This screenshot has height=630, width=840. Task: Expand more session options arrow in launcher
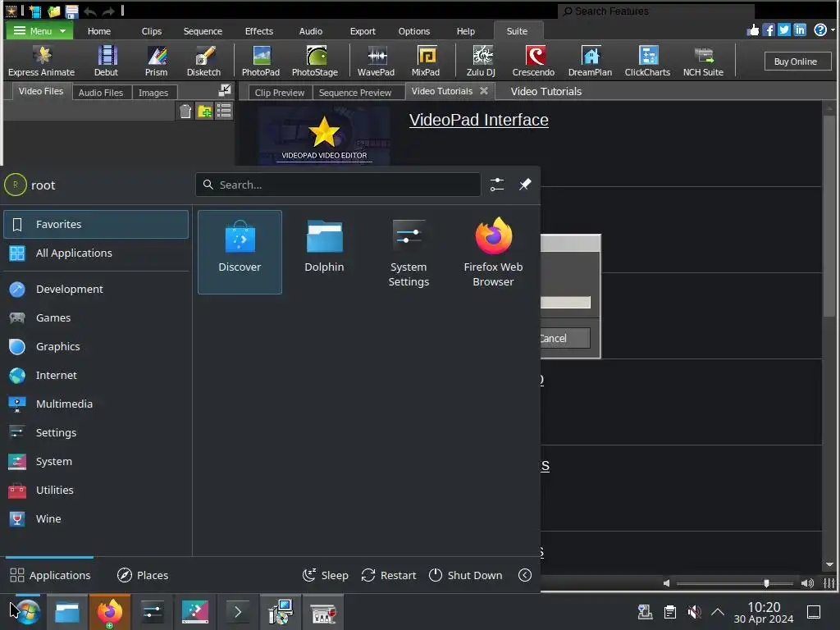click(x=525, y=575)
